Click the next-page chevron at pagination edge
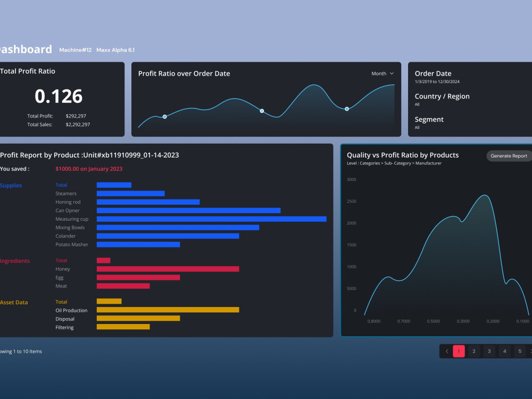The image size is (532, 399). click(x=530, y=351)
